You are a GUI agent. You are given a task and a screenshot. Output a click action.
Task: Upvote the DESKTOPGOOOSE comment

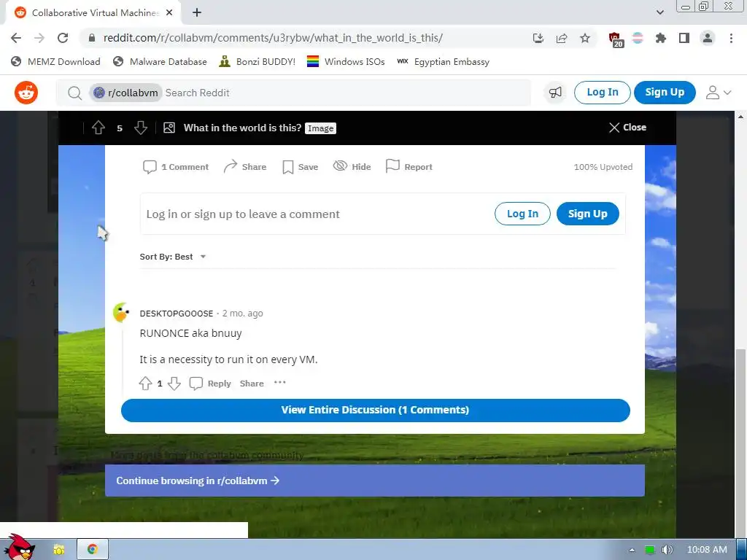(145, 384)
